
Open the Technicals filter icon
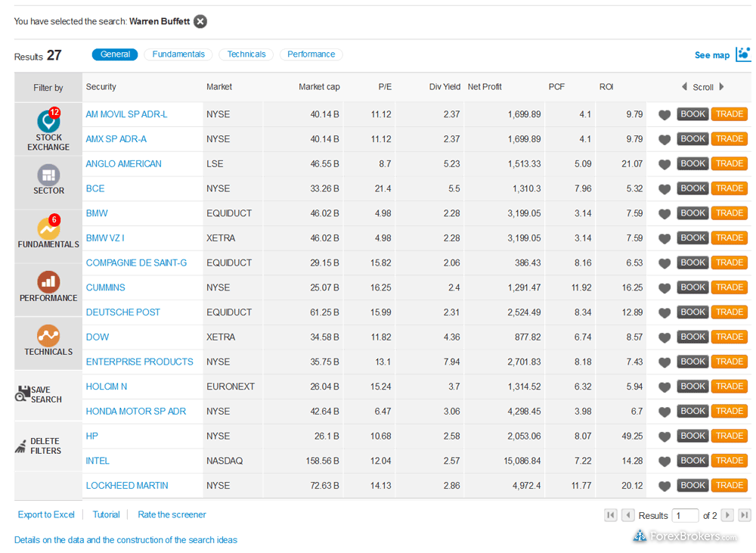point(48,336)
